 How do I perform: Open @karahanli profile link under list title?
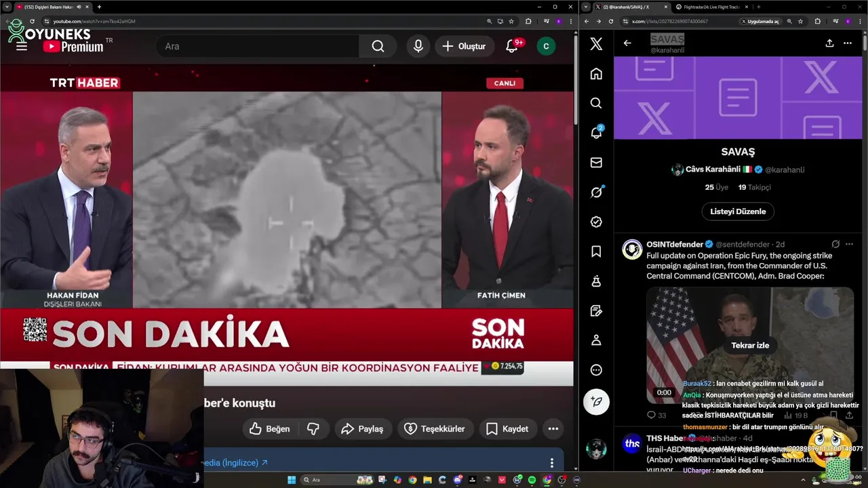click(x=785, y=169)
